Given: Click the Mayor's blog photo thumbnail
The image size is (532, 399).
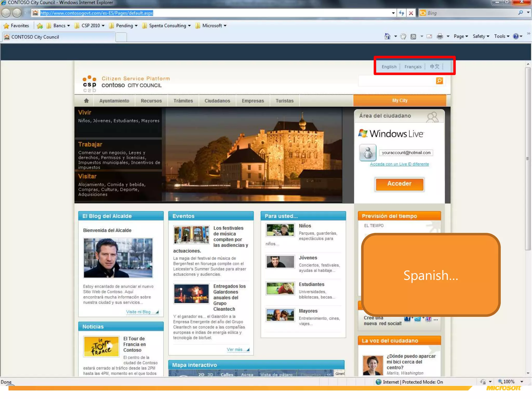Looking at the screenshot, I should 118,258.
